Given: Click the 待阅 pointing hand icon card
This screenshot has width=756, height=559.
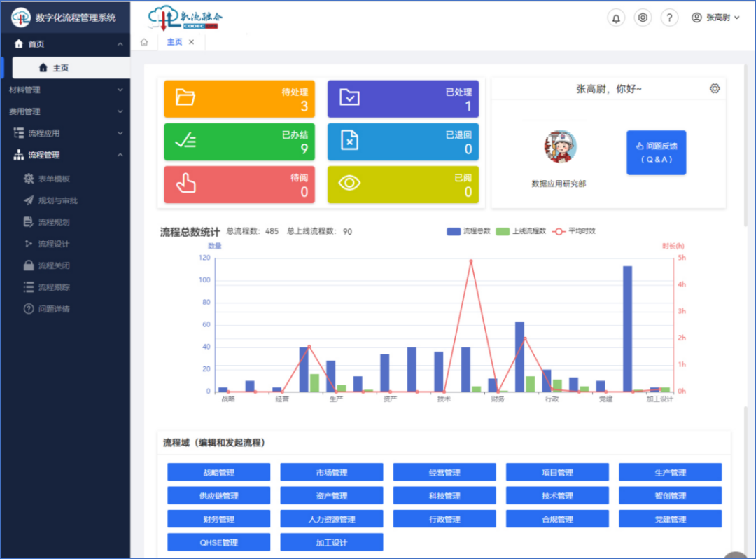Looking at the screenshot, I should point(239,185).
